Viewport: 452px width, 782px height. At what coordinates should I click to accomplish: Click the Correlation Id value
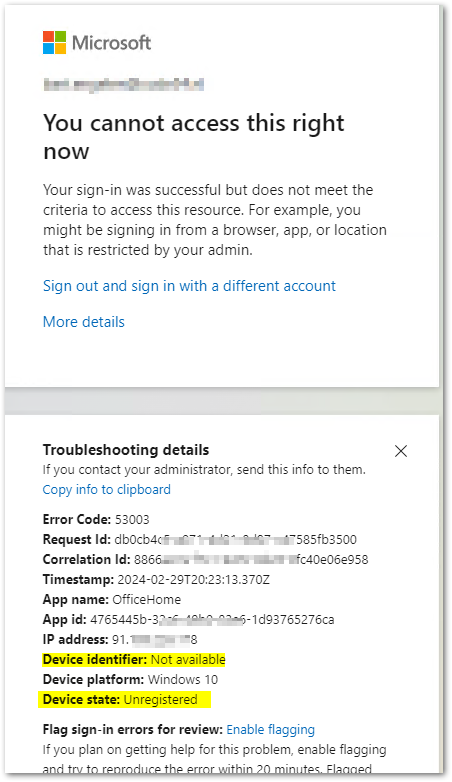click(251, 560)
